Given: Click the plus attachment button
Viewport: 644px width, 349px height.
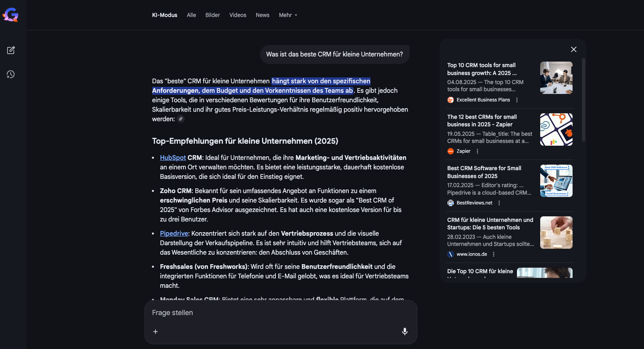Looking at the screenshot, I should click(x=155, y=332).
